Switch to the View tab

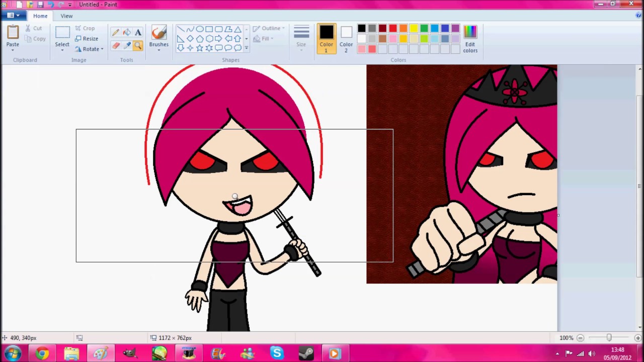coord(66,16)
